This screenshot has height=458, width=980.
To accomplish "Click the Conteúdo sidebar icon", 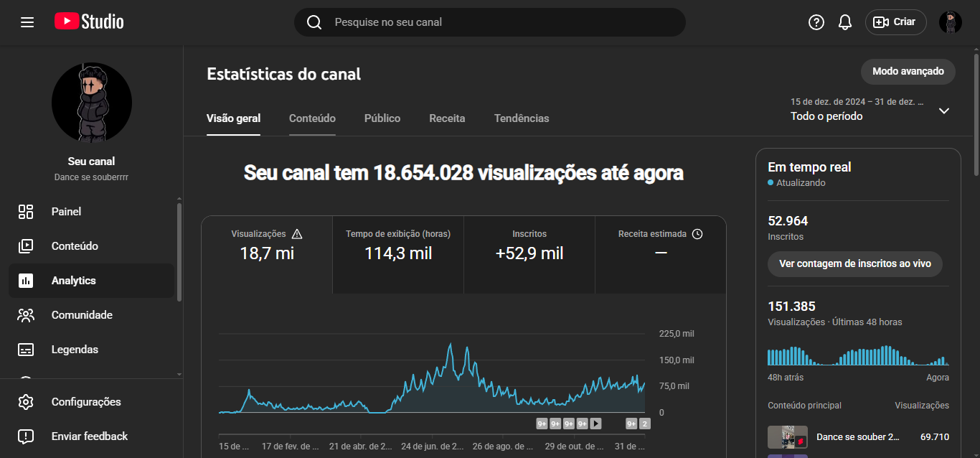I will pos(26,246).
